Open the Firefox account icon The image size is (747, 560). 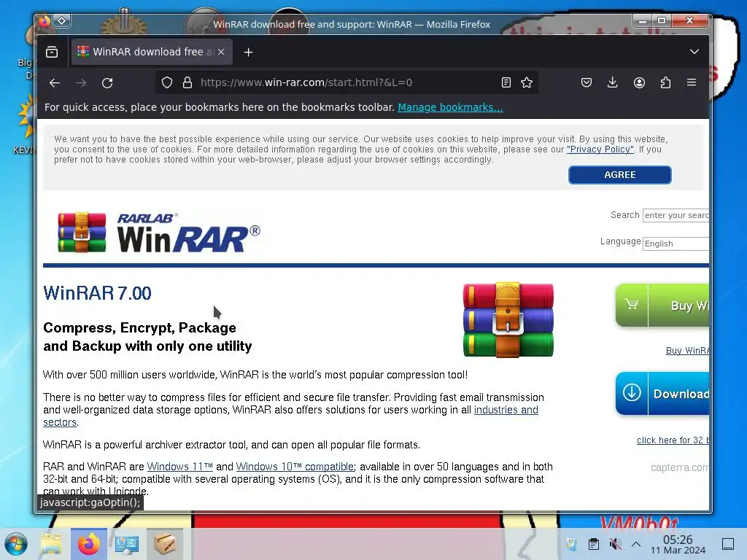(639, 83)
